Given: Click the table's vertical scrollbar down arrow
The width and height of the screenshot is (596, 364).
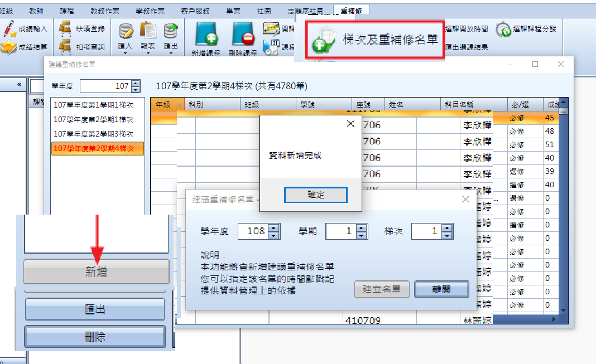Looking at the screenshot, I should click(563, 310).
